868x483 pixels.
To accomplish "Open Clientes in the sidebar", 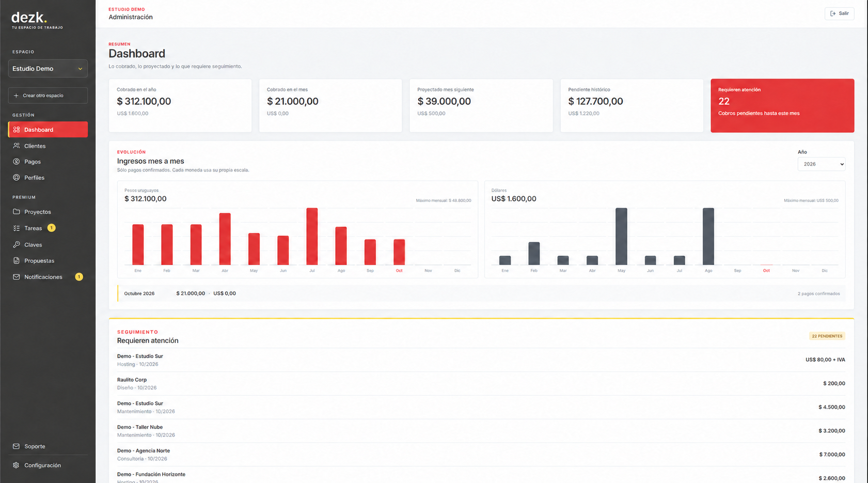I will [x=48, y=146].
